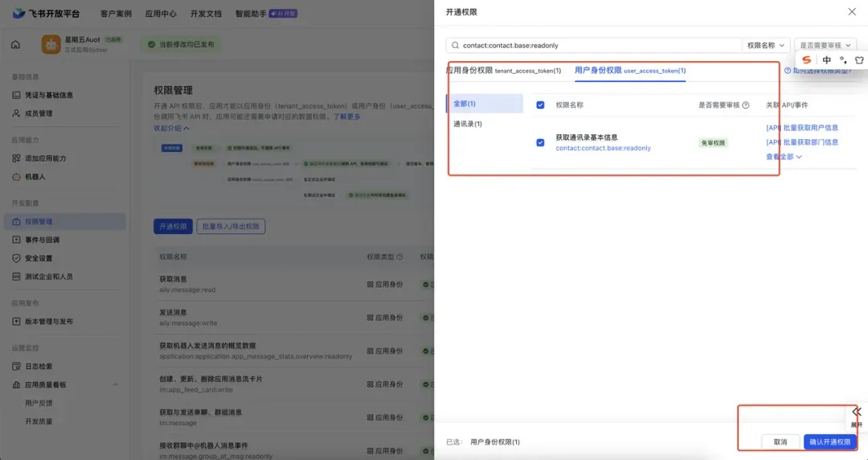
Task: Click the Sogou input method S icon
Action: (807, 60)
